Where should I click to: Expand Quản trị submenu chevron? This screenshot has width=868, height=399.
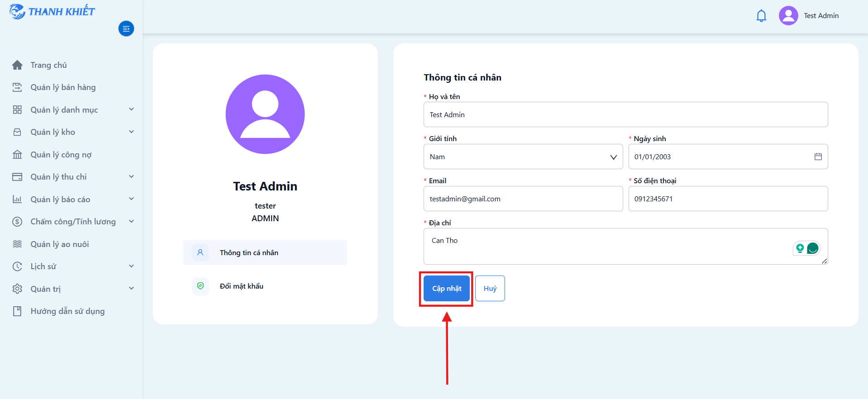point(132,288)
